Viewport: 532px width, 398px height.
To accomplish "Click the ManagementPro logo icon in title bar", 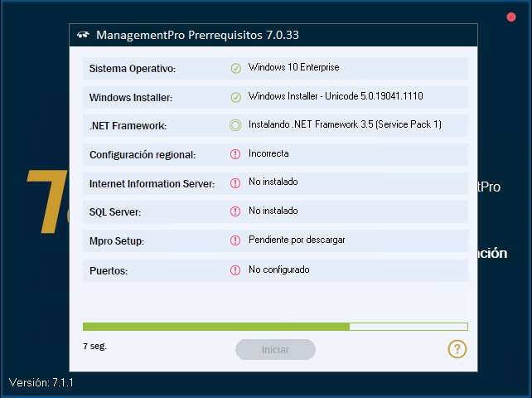I will click(83, 35).
